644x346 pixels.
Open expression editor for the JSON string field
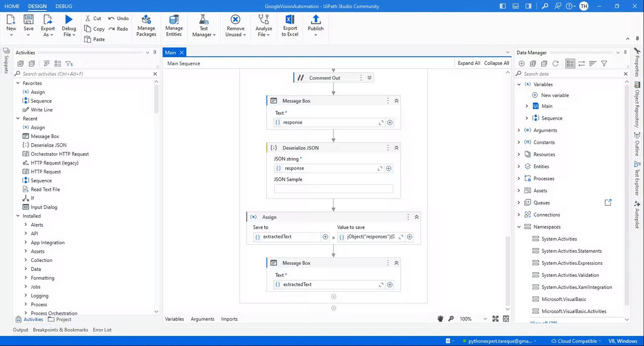tap(380, 169)
